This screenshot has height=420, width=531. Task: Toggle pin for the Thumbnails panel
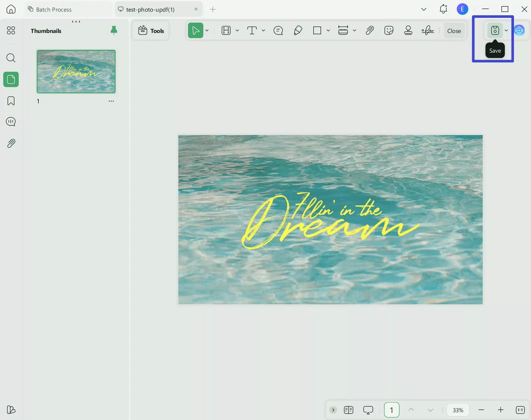click(114, 30)
